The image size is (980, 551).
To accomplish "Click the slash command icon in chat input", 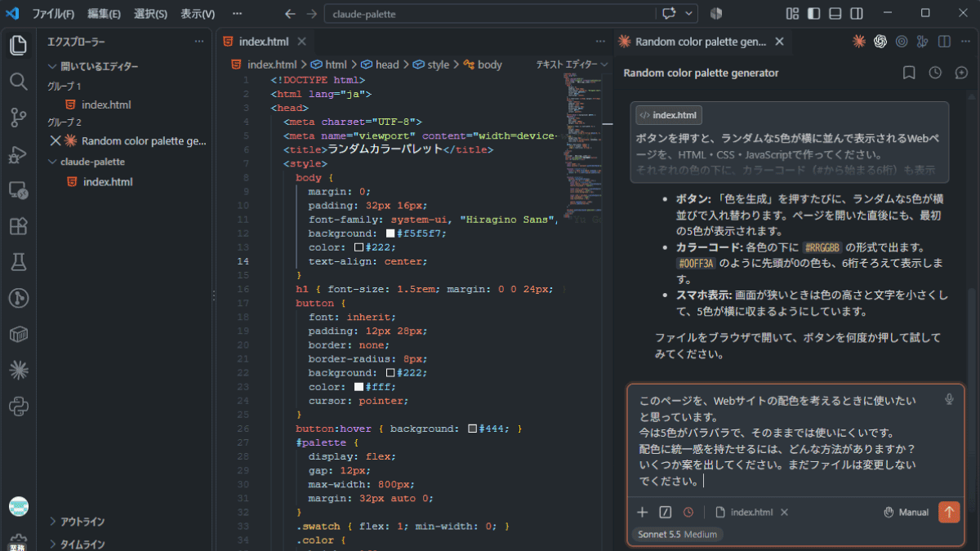I will pyautogui.click(x=666, y=512).
